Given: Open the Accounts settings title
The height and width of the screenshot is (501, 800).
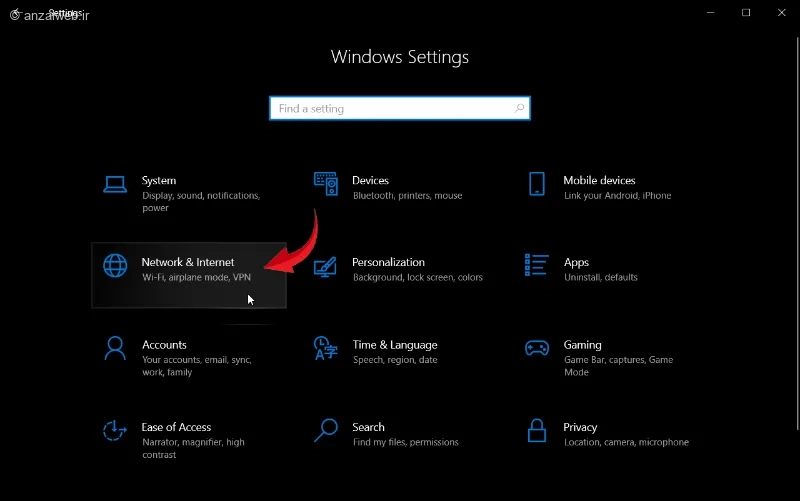Looking at the screenshot, I should click(x=164, y=345).
